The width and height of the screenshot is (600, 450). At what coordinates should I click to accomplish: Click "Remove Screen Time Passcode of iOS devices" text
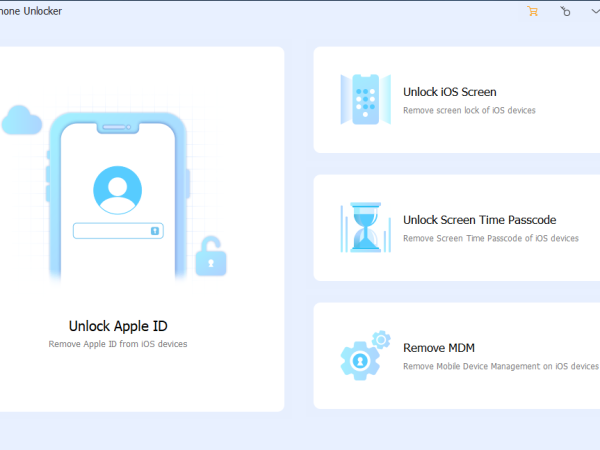[491, 238]
